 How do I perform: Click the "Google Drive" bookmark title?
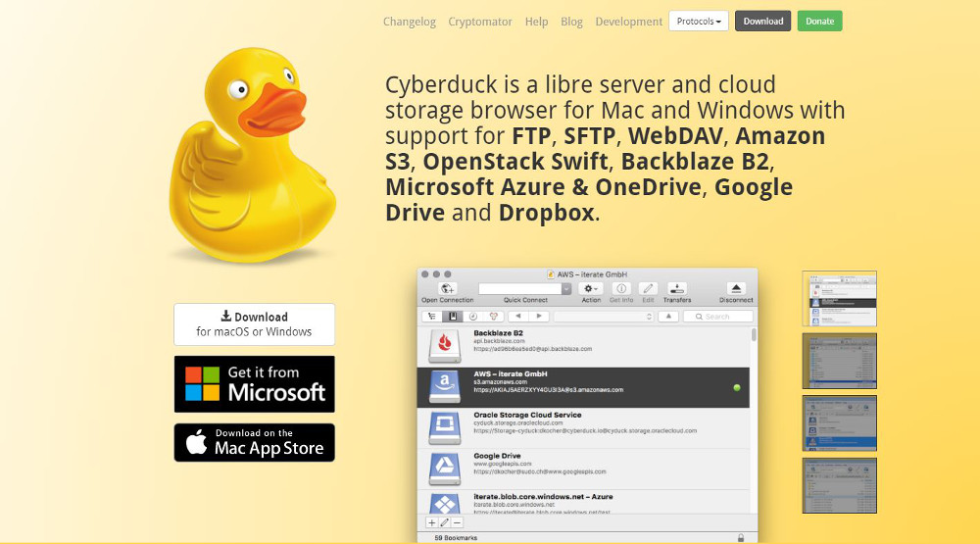coord(497,456)
